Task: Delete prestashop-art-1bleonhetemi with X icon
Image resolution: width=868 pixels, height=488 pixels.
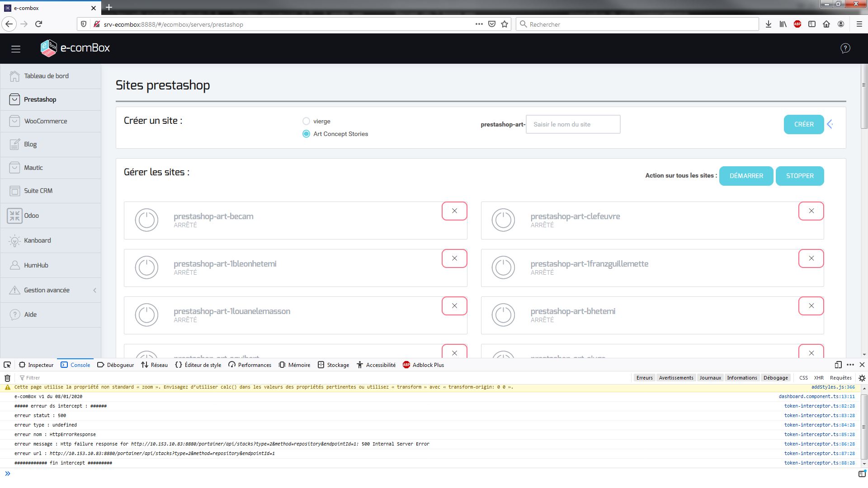Action: click(454, 258)
